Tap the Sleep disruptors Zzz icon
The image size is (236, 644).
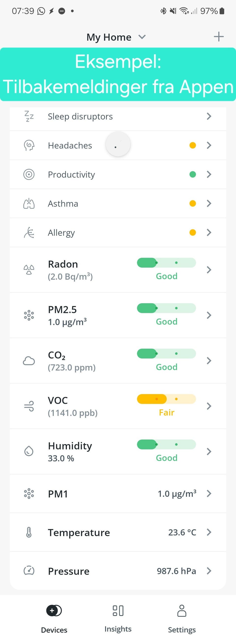(x=29, y=116)
